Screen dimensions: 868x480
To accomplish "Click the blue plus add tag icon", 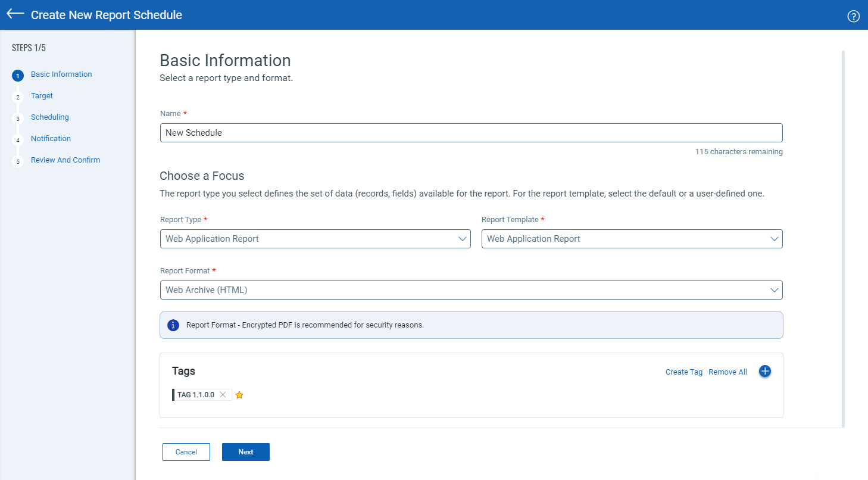I will [x=765, y=371].
